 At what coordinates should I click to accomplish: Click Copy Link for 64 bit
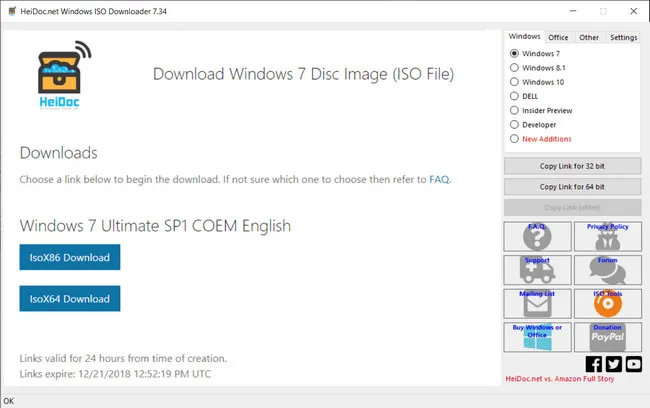(572, 187)
